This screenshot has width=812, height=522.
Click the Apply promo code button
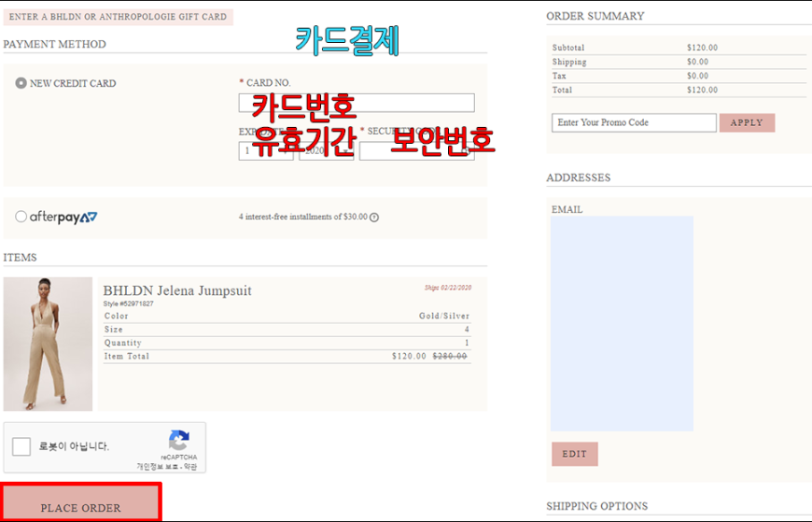pos(747,123)
